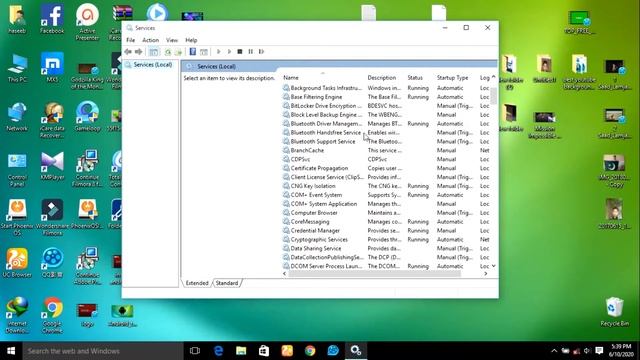The width and height of the screenshot is (640, 360).
Task: Select the KMPlayer desktop icon
Action: point(52,166)
